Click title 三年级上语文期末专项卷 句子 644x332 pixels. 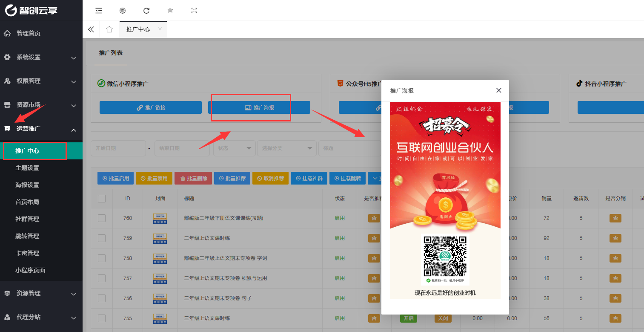[218, 298]
